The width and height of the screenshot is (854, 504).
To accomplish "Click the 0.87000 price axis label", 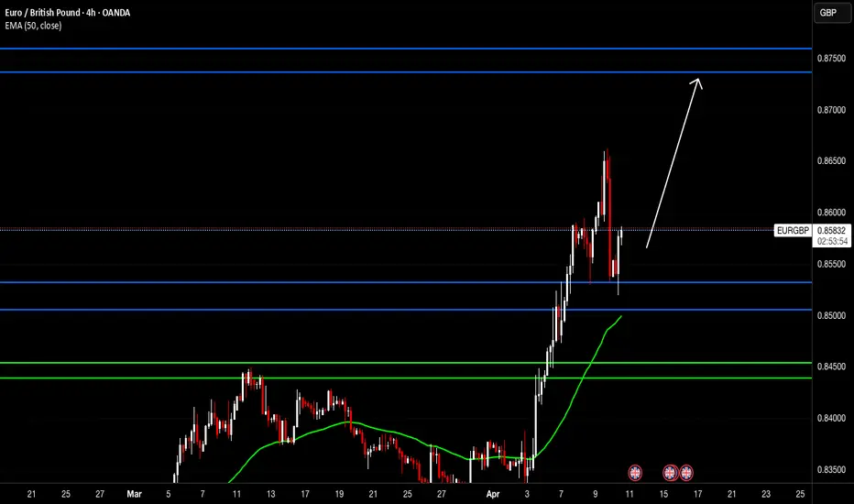I will (x=831, y=110).
